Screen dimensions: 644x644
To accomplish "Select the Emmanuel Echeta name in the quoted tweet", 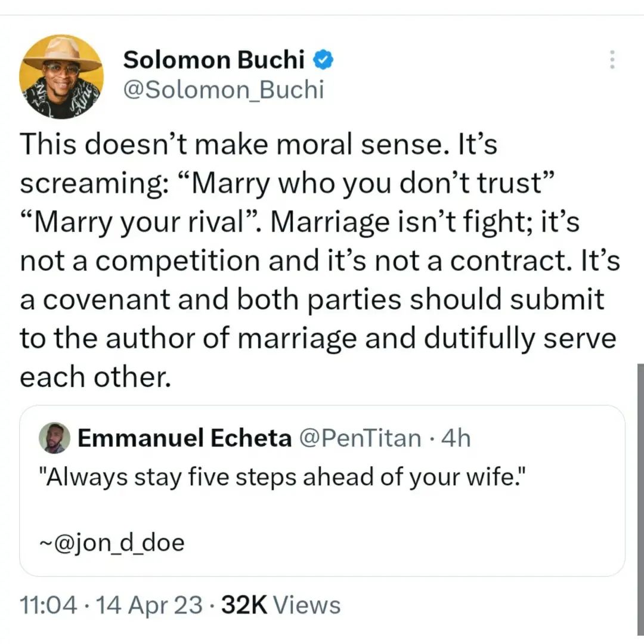I will (x=185, y=439).
